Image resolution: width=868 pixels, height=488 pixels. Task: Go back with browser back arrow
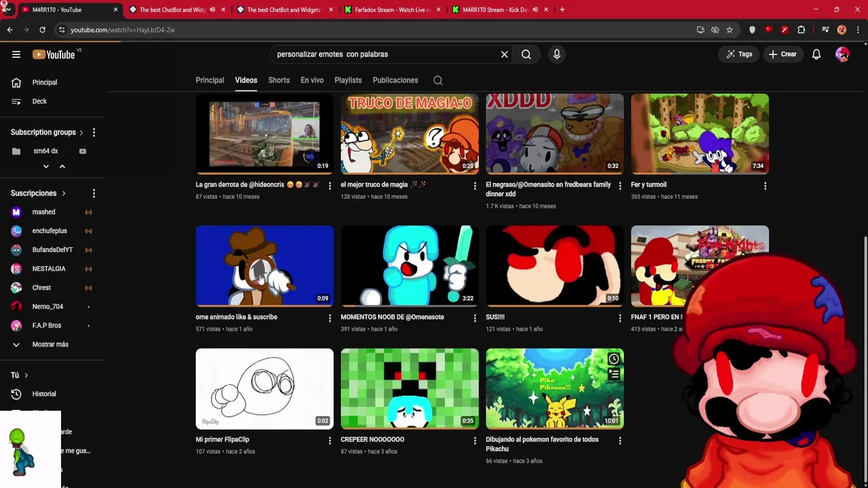[9, 30]
